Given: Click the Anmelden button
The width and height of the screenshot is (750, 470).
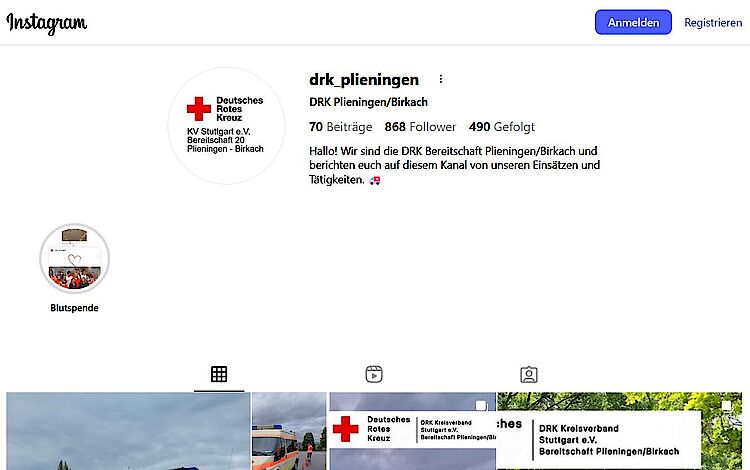Looking at the screenshot, I should point(633,22).
